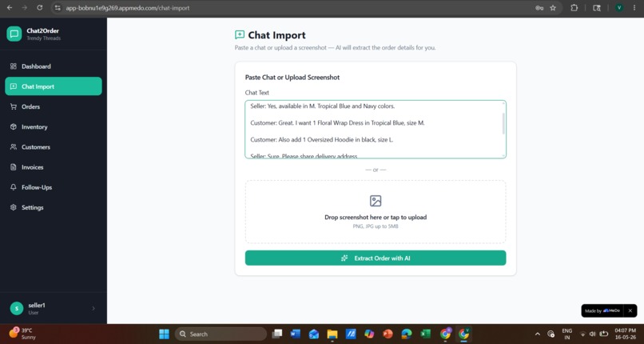Close the Made by MeDo badge

tap(630, 310)
